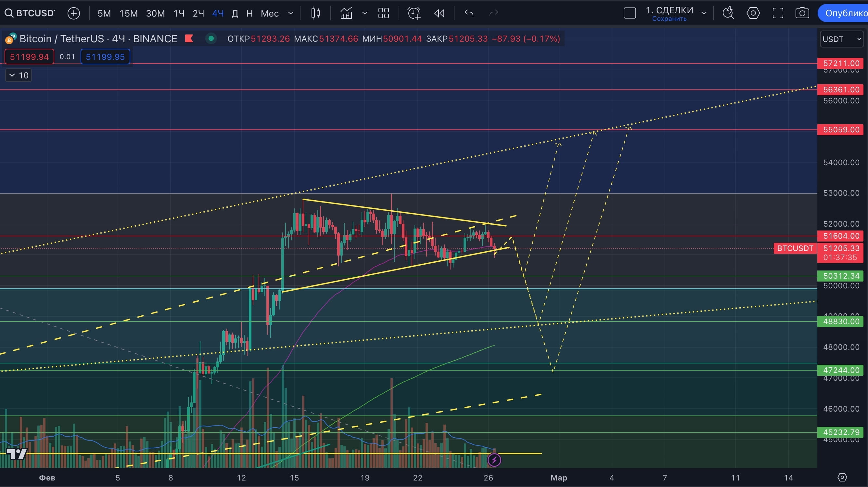Screen dimensions: 868x487
Task: Take a chart snapshot with camera icon
Action: point(802,13)
